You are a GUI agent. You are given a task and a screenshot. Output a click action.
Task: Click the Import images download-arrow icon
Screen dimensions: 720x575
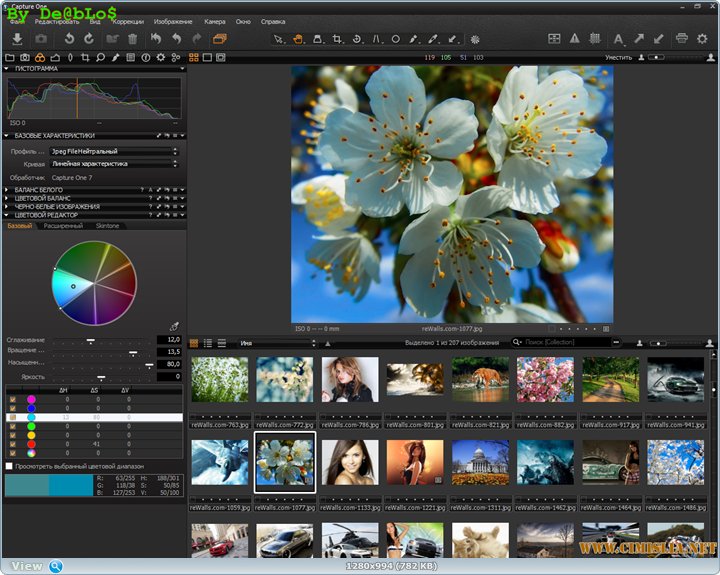17,38
